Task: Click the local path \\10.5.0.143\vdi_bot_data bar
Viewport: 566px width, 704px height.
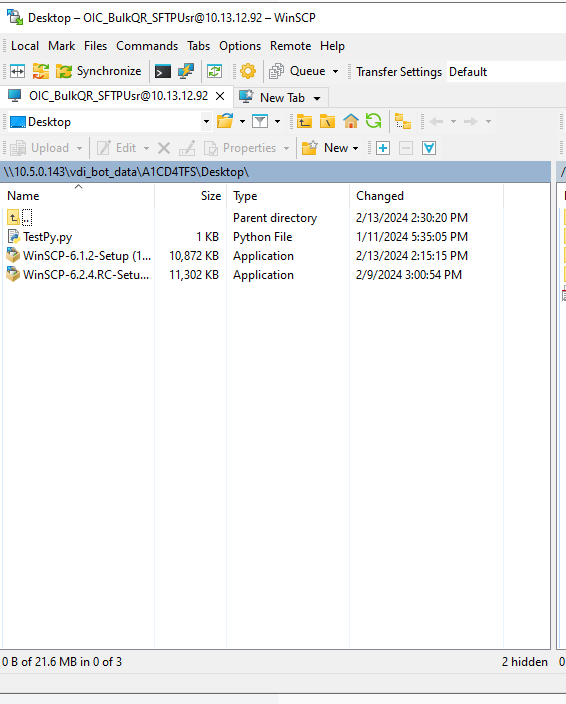Action: coord(276,172)
